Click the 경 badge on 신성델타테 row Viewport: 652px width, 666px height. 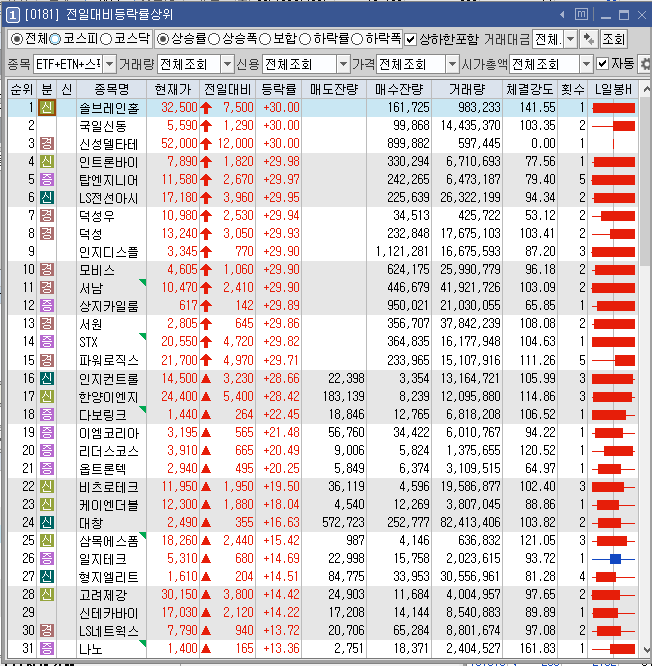(47, 144)
